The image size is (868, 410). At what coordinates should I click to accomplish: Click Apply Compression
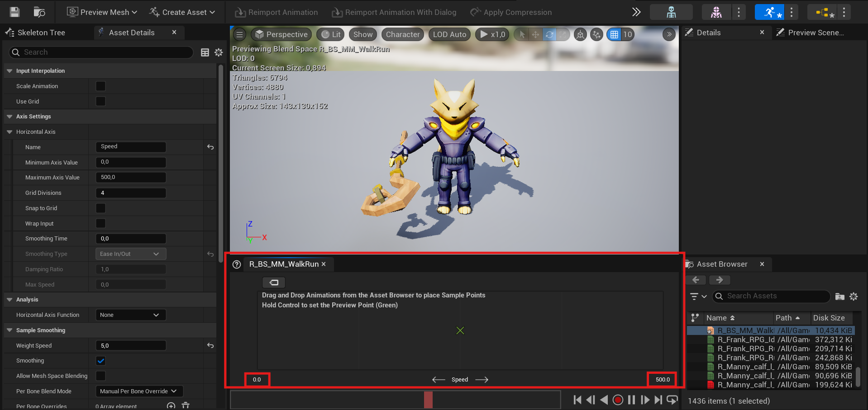[x=511, y=12]
